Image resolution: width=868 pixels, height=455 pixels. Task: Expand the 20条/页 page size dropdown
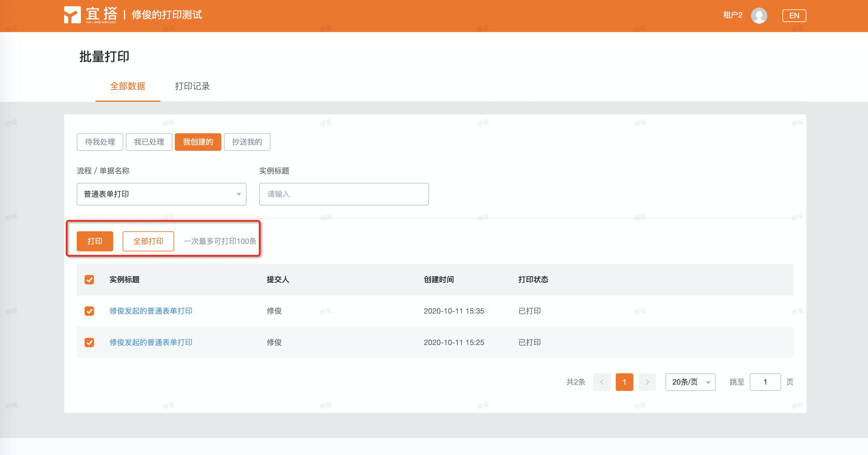(x=690, y=382)
